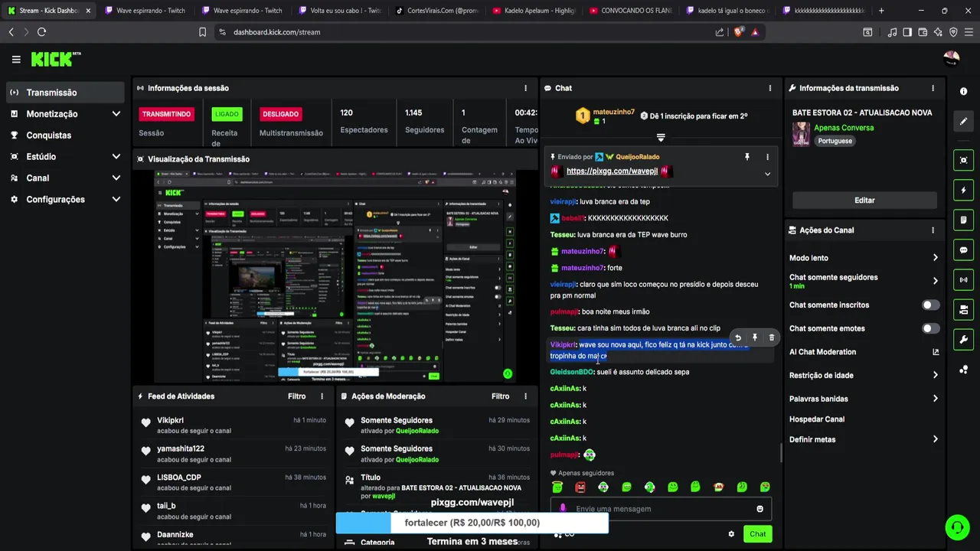Open Filtro in Ações de Moderação
Screen dimensions: 980x551
(501, 396)
